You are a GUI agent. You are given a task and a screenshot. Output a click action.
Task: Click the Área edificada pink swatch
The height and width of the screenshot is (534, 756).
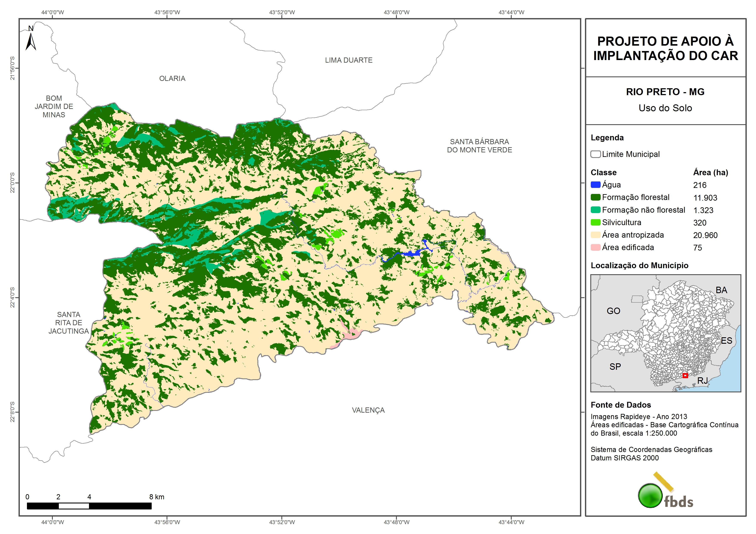click(x=595, y=248)
